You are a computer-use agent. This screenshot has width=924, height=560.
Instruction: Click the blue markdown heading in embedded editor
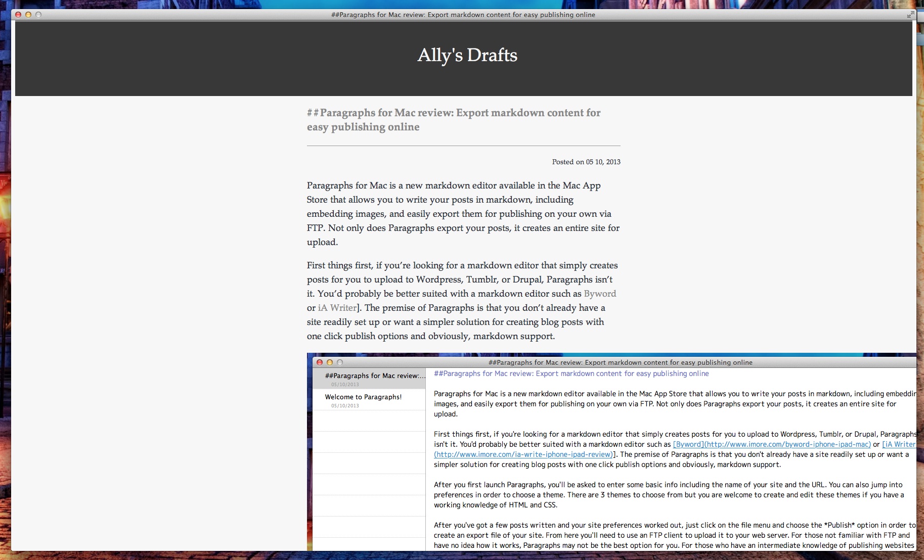click(571, 374)
